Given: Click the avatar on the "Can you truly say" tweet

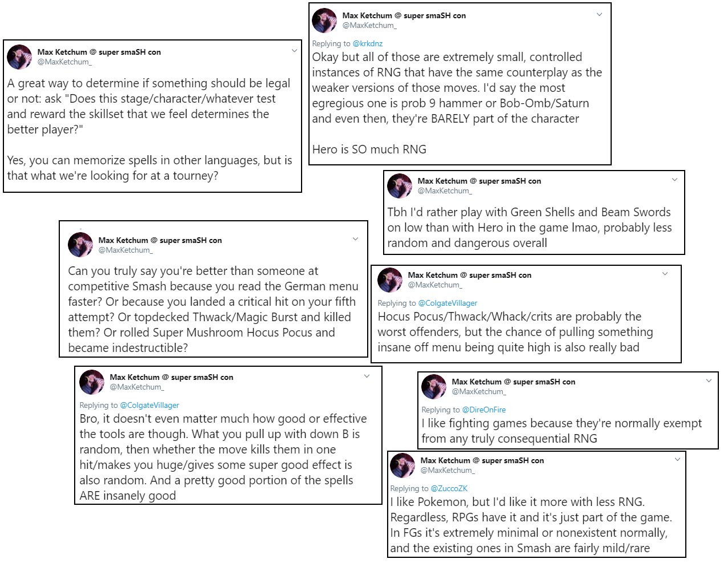Looking at the screenshot, I should pyautogui.click(x=80, y=245).
